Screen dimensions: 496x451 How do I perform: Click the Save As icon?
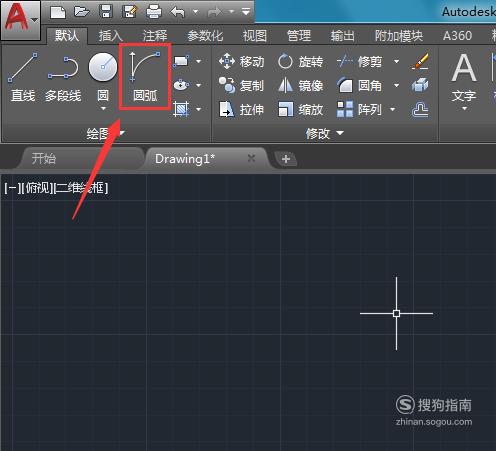click(129, 12)
